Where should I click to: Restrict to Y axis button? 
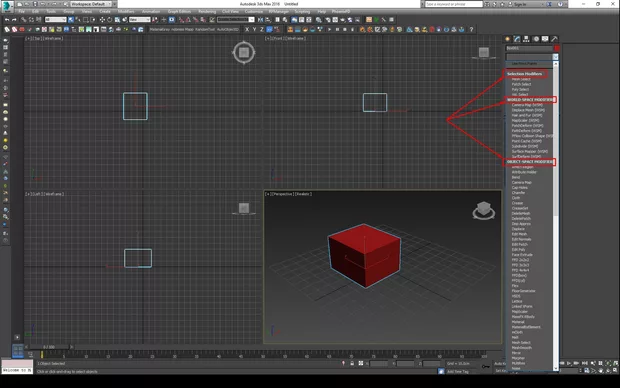tap(254, 29)
